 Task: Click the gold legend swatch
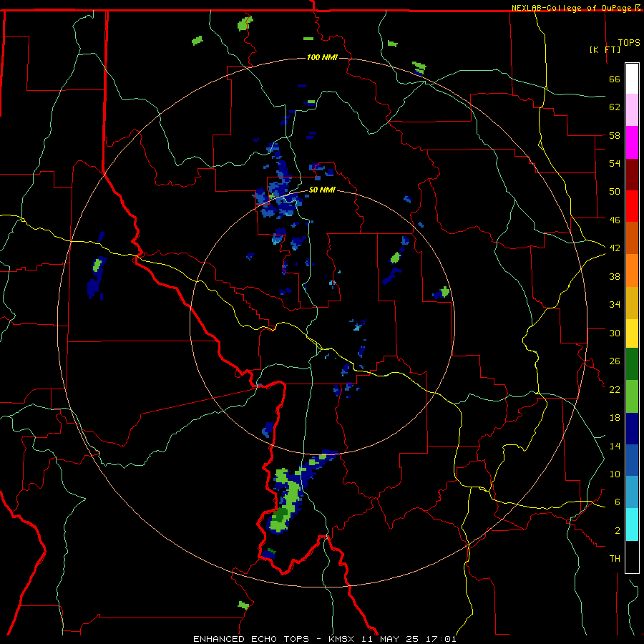pos(632,303)
